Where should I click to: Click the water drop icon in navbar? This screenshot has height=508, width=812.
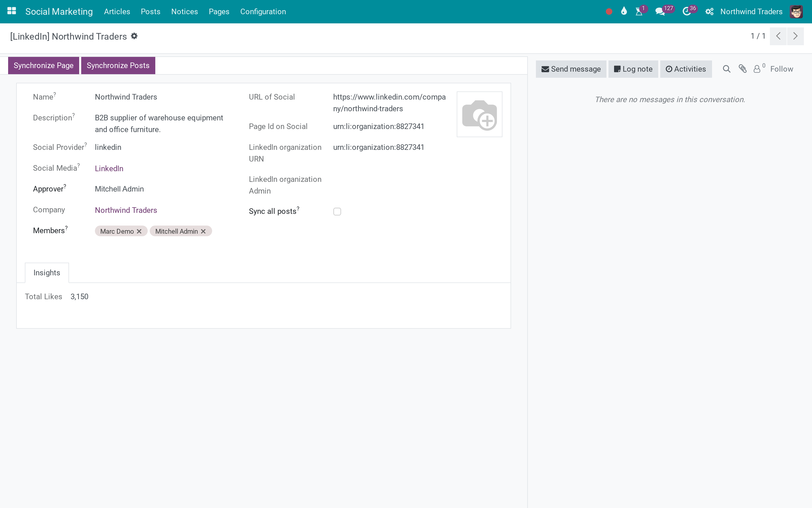coord(624,11)
